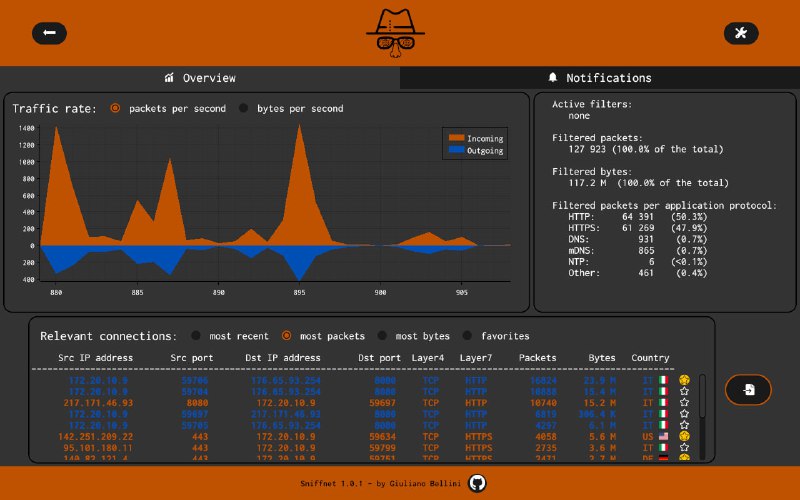Viewport: 800px width, 500px height.
Task: Show favorites connections only
Action: [467, 336]
